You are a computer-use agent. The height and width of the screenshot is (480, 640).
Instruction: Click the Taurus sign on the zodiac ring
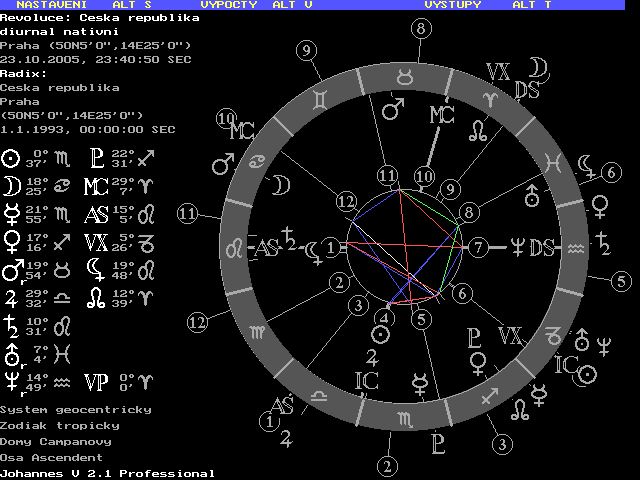tap(406, 75)
